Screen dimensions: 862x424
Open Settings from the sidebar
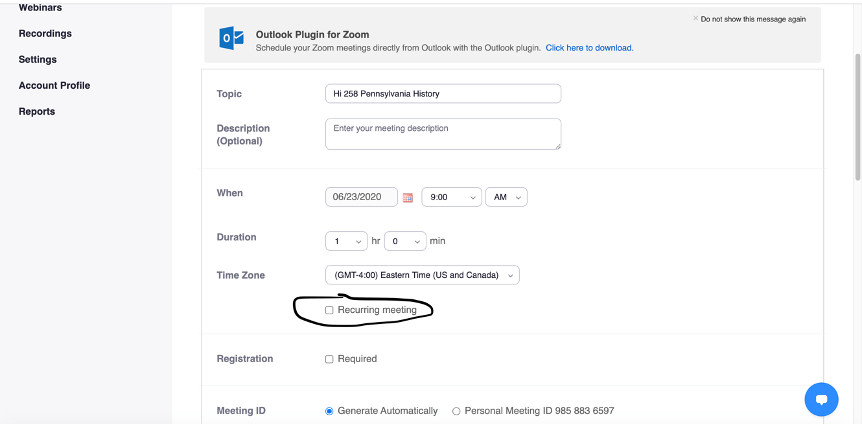[x=38, y=59]
